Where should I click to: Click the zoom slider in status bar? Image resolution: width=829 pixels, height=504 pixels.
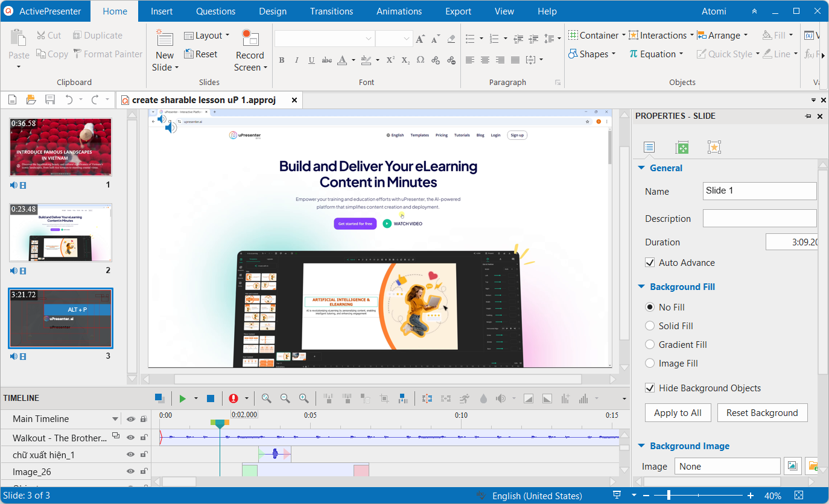pyautogui.click(x=669, y=496)
